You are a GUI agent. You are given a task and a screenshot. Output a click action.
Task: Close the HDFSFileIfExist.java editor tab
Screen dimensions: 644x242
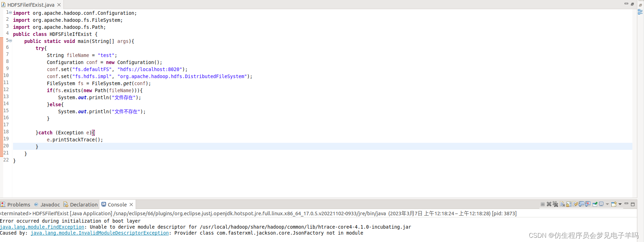(x=59, y=5)
